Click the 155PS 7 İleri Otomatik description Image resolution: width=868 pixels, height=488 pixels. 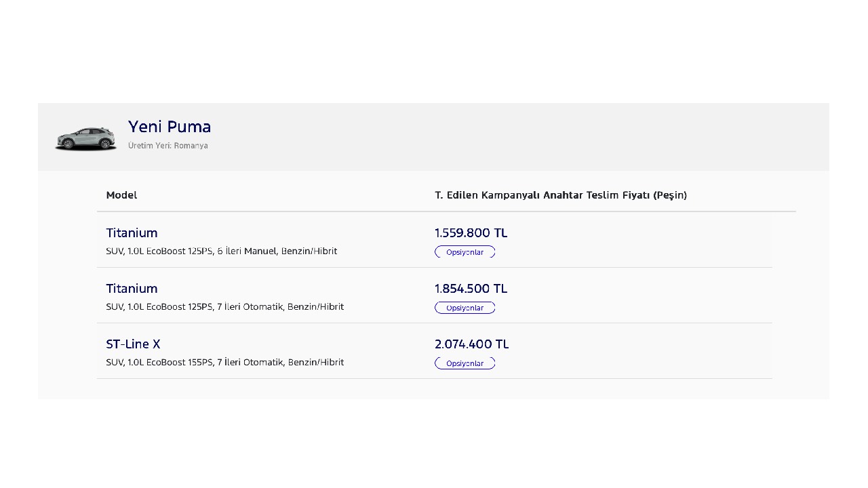click(225, 363)
